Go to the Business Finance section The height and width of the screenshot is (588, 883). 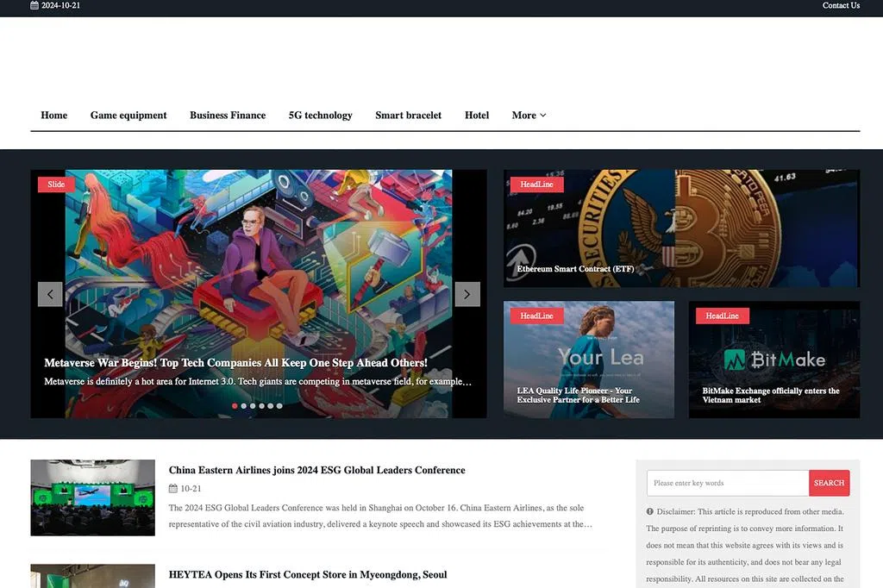pos(228,116)
